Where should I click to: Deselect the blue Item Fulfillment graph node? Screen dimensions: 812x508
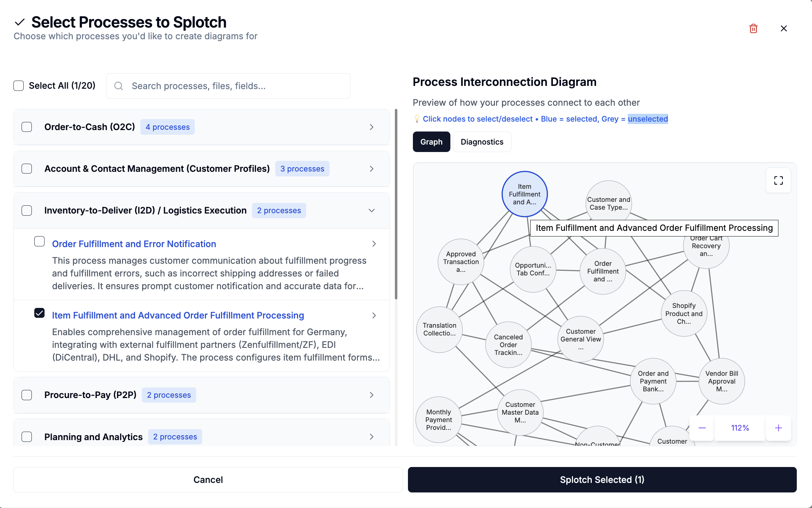pyautogui.click(x=525, y=194)
